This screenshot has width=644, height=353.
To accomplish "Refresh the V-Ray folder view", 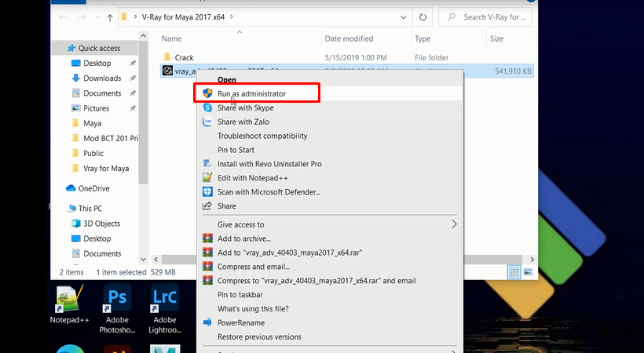I will pos(423,16).
